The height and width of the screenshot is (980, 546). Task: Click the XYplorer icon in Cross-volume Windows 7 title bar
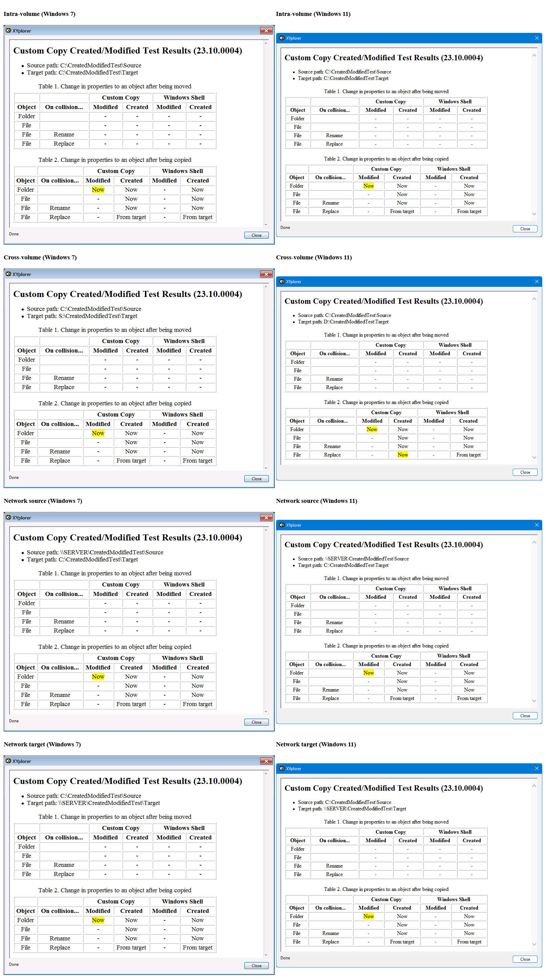coord(9,274)
